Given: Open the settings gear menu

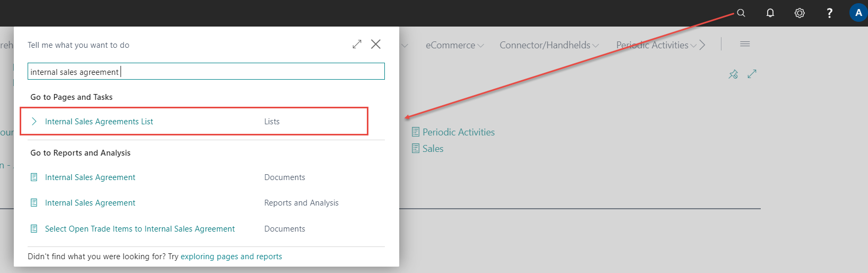Looking at the screenshot, I should pos(800,13).
